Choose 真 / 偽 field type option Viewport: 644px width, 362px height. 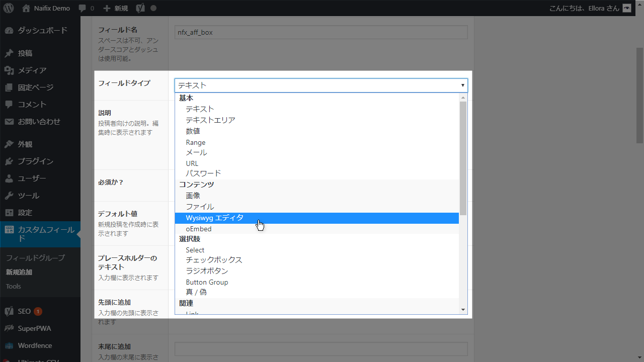(x=317, y=292)
